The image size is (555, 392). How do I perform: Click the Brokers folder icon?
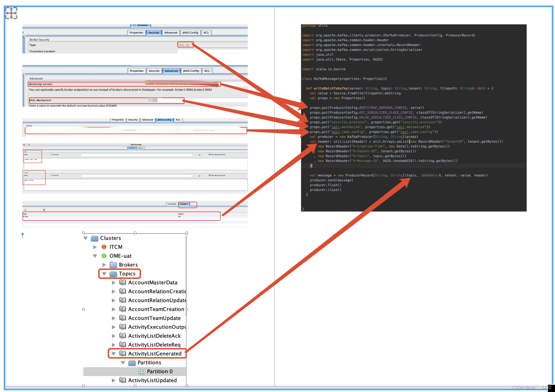tap(113, 265)
